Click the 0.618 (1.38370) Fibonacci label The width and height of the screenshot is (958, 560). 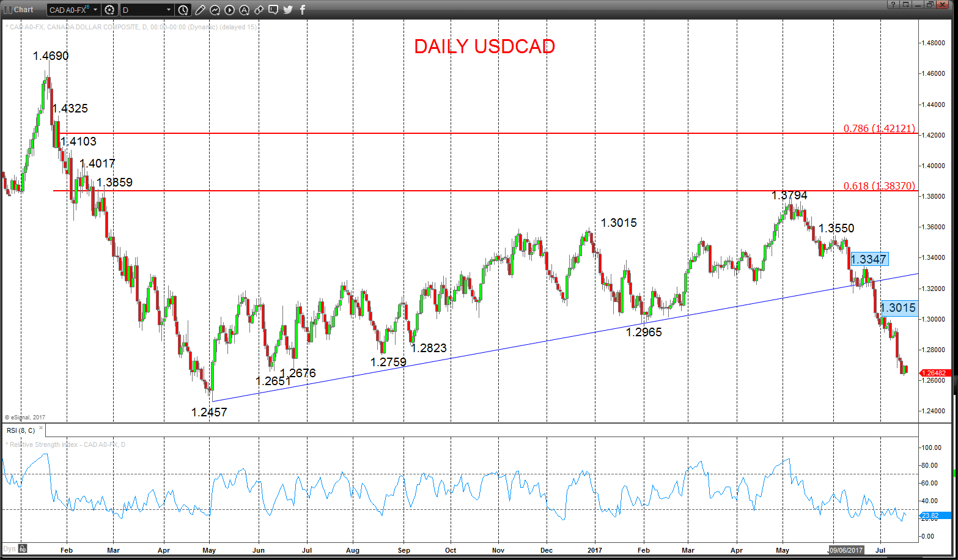point(879,186)
